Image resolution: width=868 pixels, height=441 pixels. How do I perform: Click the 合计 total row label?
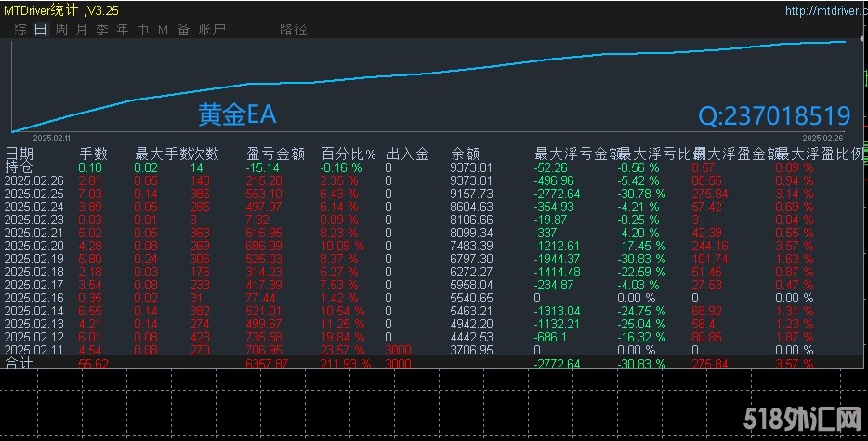pyautogui.click(x=19, y=363)
